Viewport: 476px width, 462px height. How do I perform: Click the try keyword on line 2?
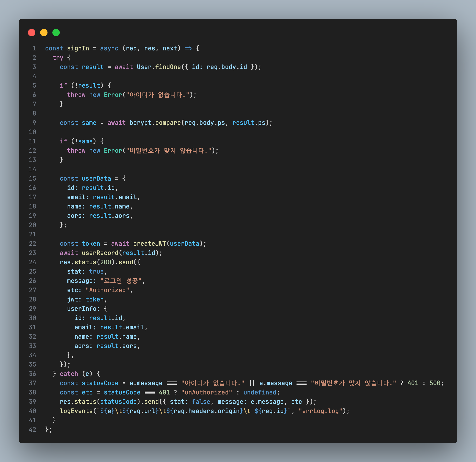click(x=58, y=58)
